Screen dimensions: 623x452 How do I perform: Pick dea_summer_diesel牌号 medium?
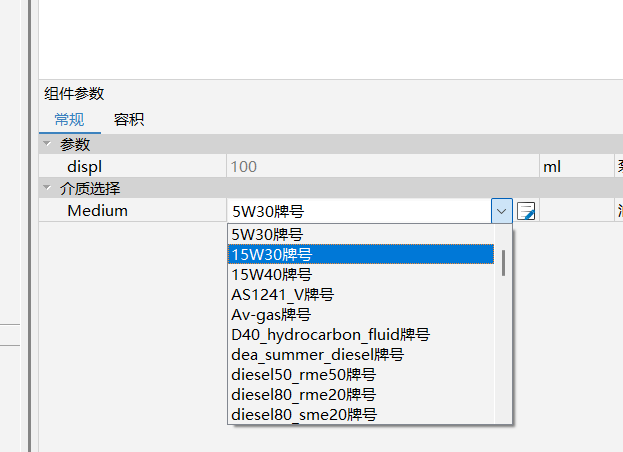pos(361,354)
